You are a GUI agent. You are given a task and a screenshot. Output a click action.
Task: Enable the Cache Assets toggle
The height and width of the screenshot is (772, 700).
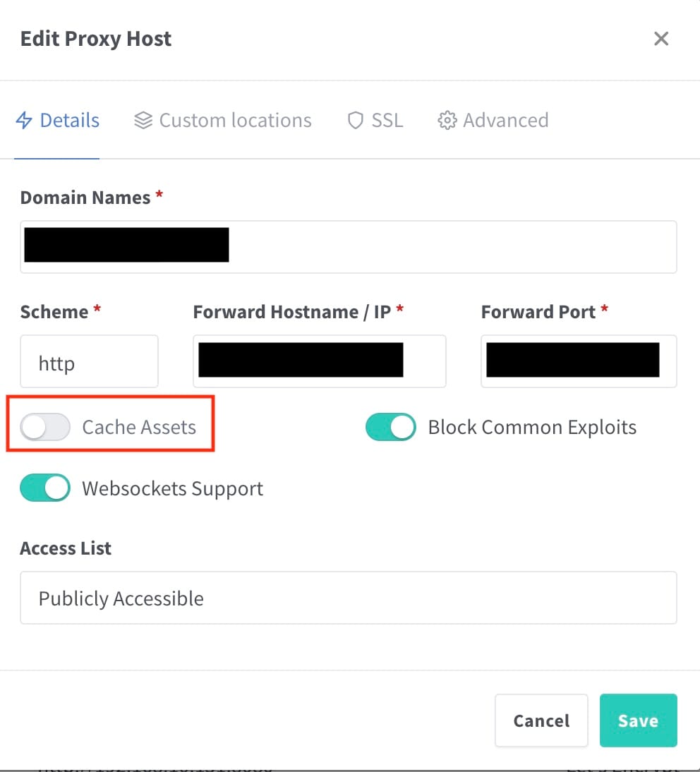point(44,427)
